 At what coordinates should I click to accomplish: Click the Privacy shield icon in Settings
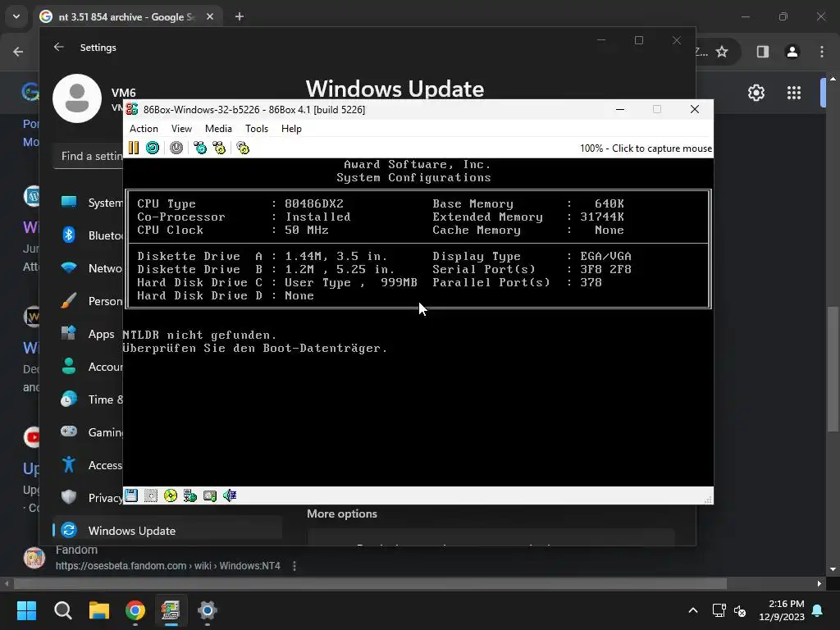69,497
